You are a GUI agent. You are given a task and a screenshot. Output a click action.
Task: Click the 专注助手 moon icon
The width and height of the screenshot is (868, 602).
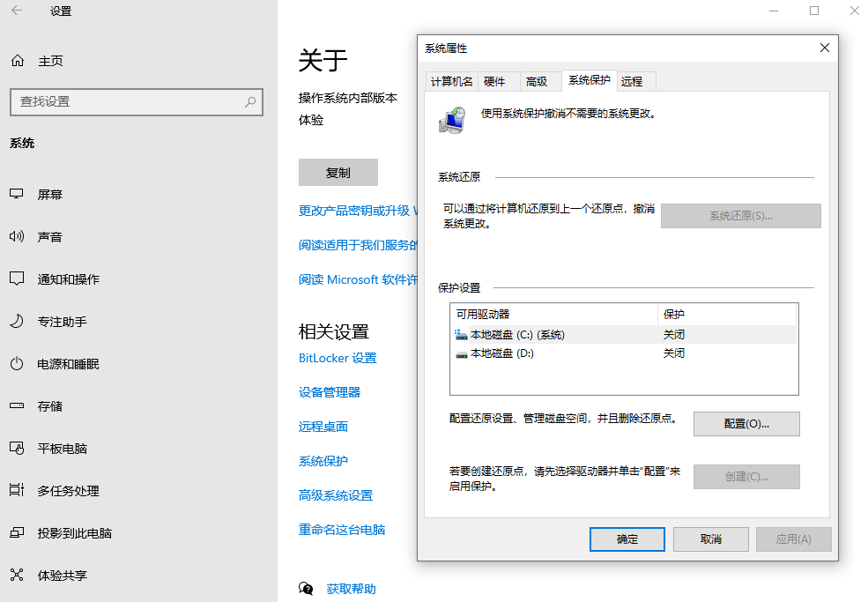pos(17,321)
